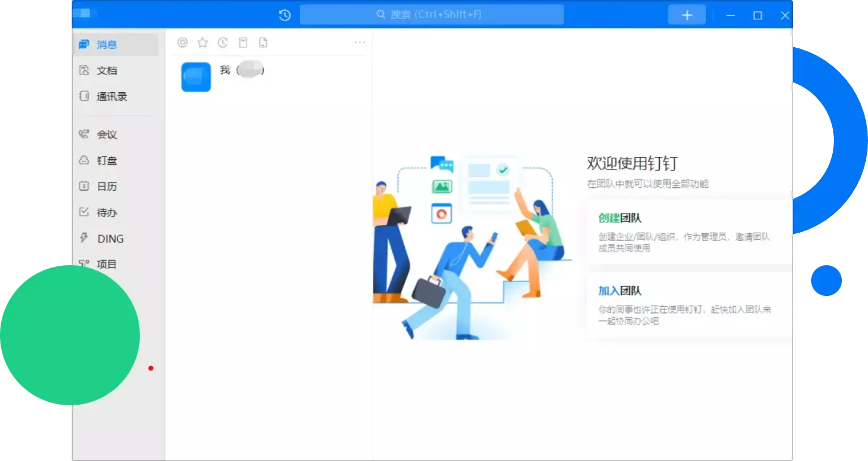Click the 日历 calendar icon
868x461 pixels.
pyautogui.click(x=84, y=186)
